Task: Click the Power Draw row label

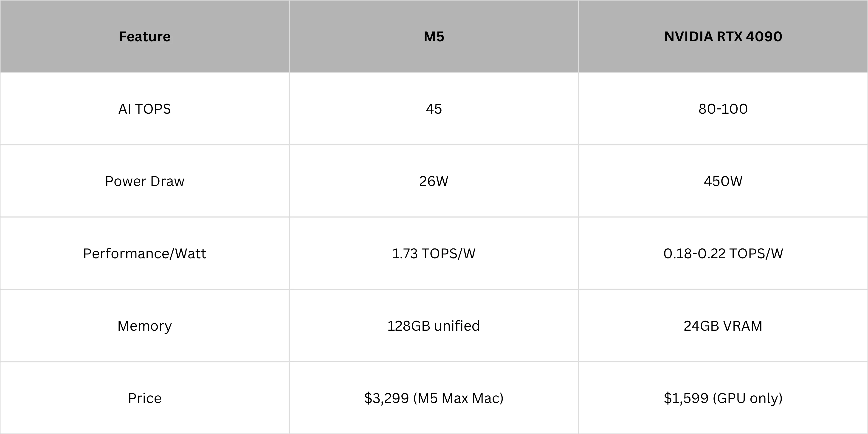Action: tap(145, 181)
